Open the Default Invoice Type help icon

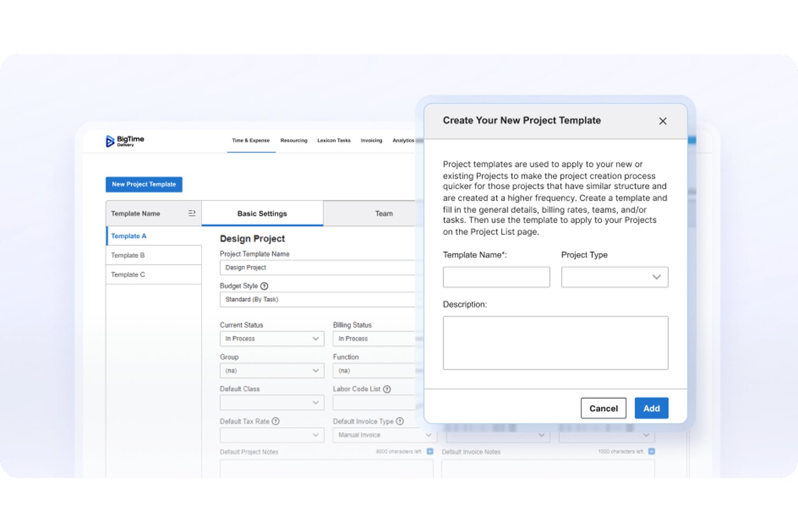click(400, 422)
